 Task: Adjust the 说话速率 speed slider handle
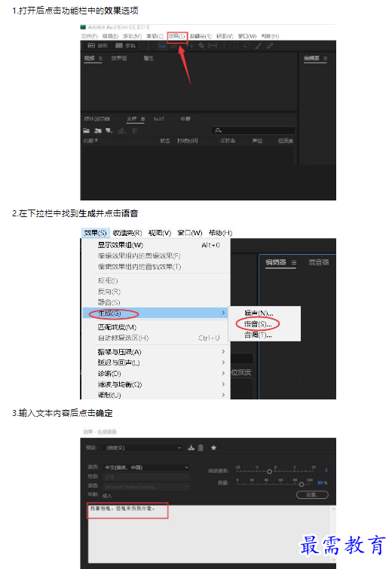pyautogui.click(x=269, y=472)
